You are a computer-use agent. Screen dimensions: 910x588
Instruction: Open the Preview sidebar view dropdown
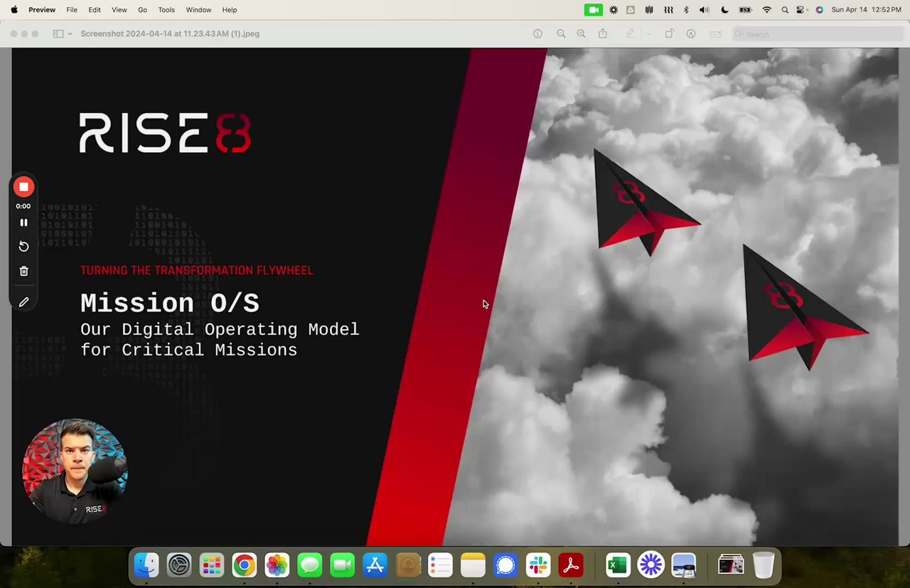(x=70, y=34)
